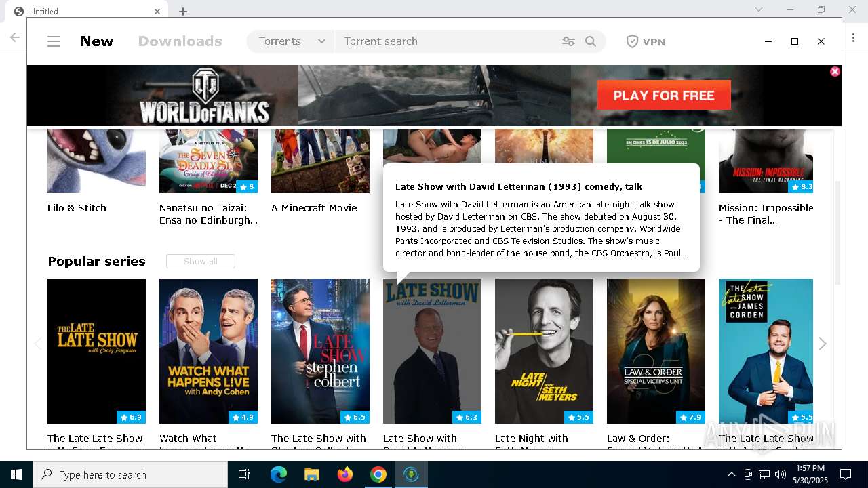Launch Microsoft Edge from taskbar
This screenshot has height=488, width=868.
coord(279,474)
